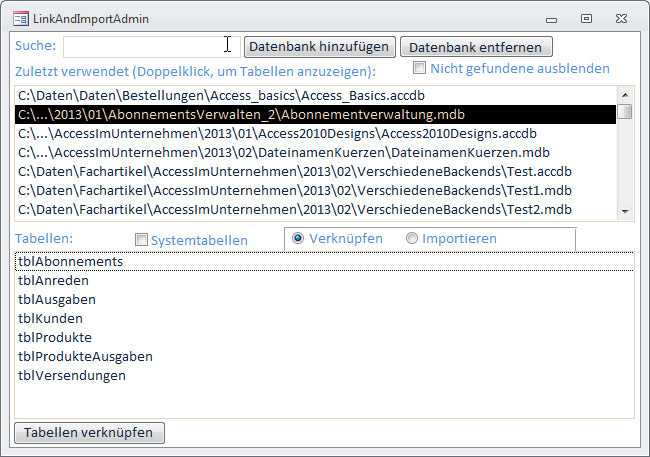Viewport: 650px width, 457px height.
Task: Enable Nicht gefundene ausblenden checkbox
Action: [421, 68]
